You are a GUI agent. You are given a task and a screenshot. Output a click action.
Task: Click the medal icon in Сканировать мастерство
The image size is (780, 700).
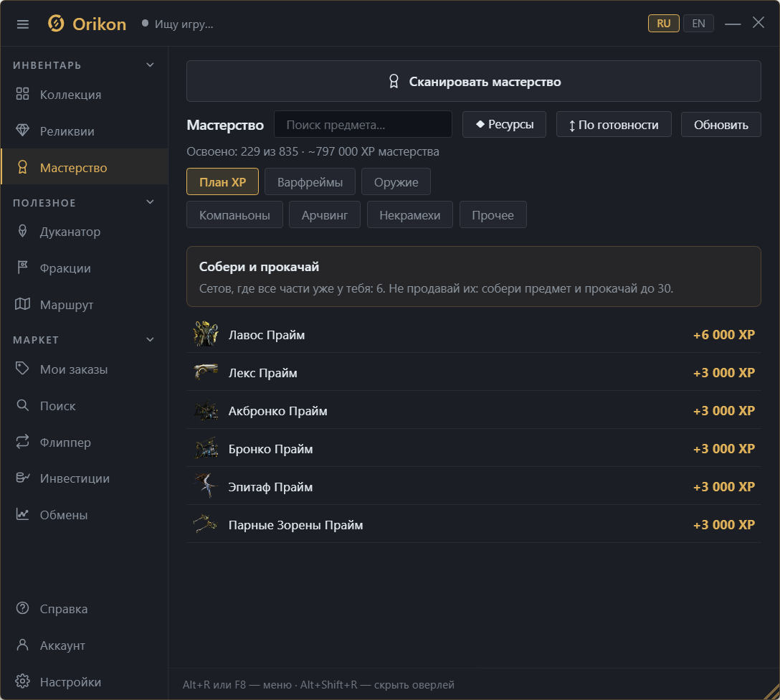(394, 81)
